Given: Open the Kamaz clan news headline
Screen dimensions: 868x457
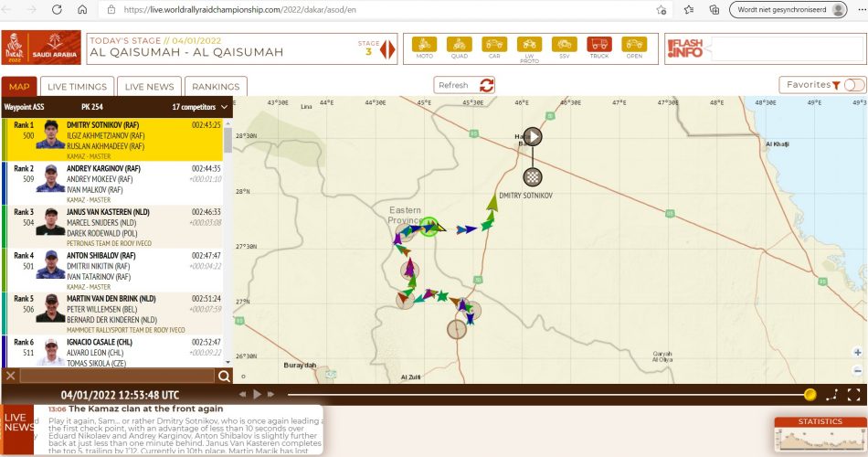Looking at the screenshot, I should 146,409.
